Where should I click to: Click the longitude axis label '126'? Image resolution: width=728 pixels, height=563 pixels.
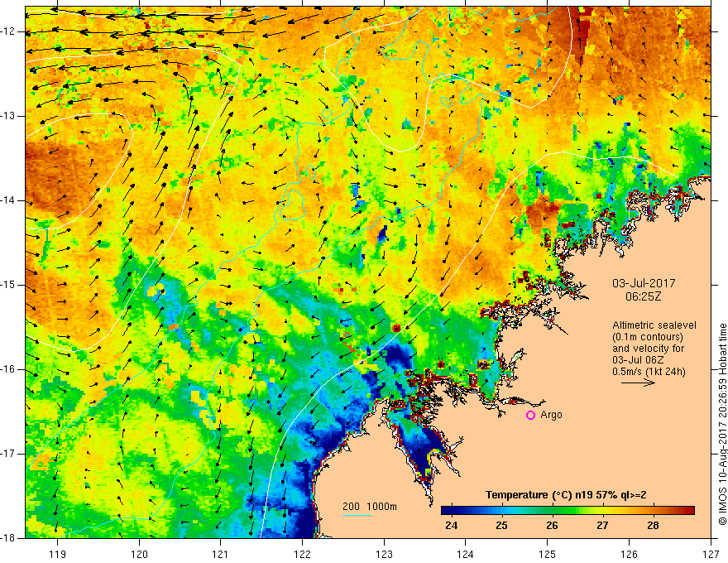pyautogui.click(x=629, y=554)
